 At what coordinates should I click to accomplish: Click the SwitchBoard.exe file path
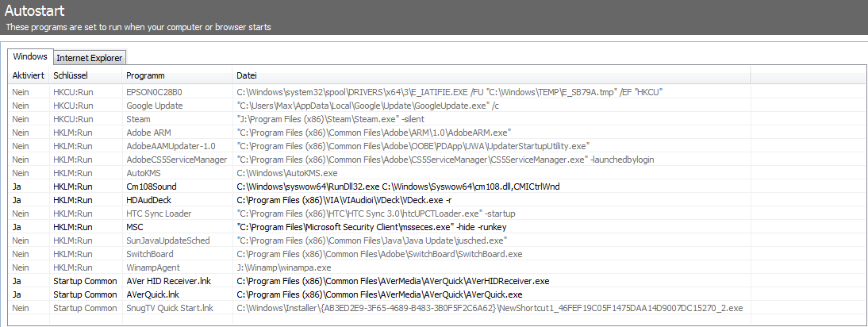tap(379, 254)
